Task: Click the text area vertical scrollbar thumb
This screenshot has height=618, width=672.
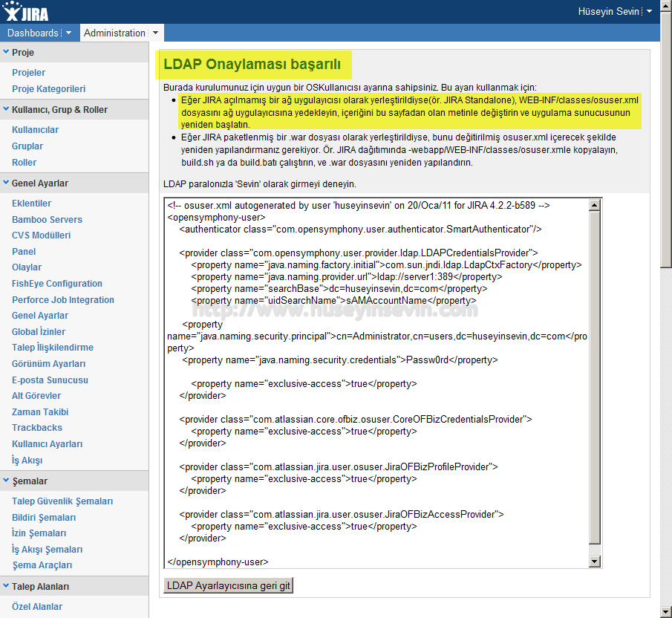Action: coord(595,377)
